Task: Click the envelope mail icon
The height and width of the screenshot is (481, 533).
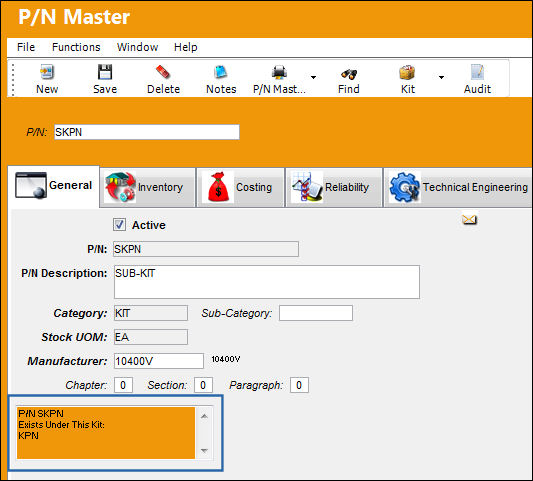Action: 469,220
